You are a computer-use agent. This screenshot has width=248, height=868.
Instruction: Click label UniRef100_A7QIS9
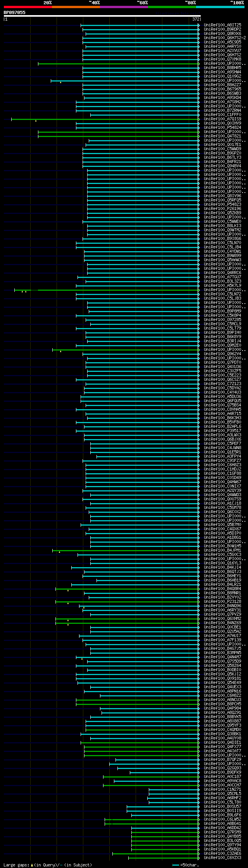222,119
